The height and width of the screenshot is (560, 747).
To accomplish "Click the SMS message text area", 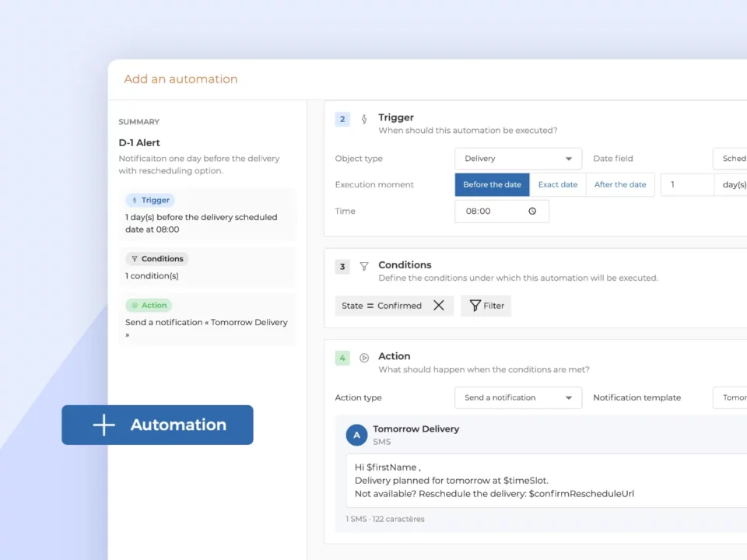I will pyautogui.click(x=546, y=481).
